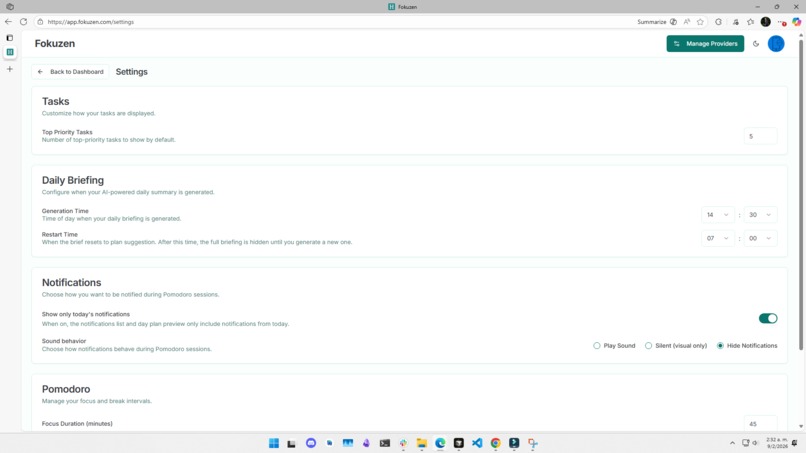Add this page to favorites star
806x453 pixels.
[700, 22]
